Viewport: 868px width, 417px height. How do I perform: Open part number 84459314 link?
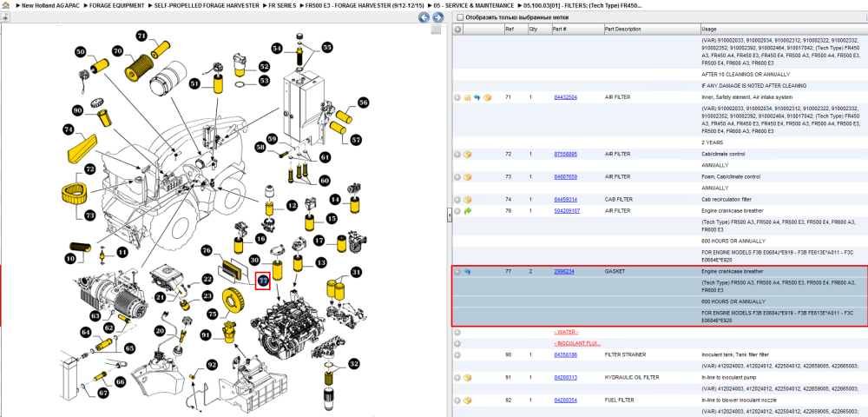tap(565, 200)
